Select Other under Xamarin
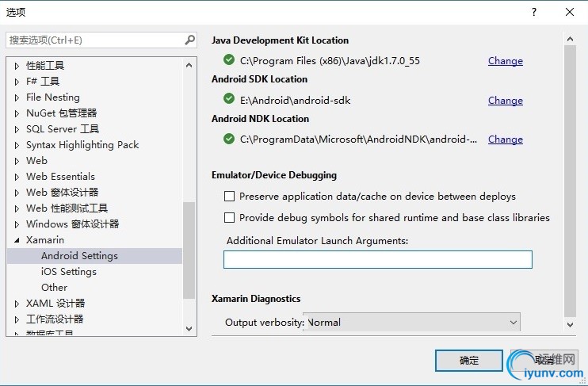 54,287
